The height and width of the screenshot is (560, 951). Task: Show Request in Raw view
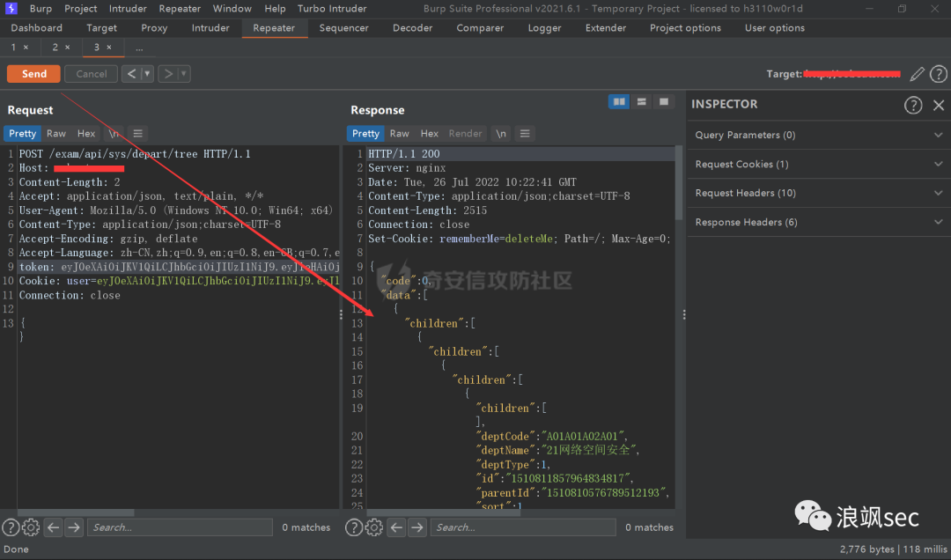coord(55,134)
